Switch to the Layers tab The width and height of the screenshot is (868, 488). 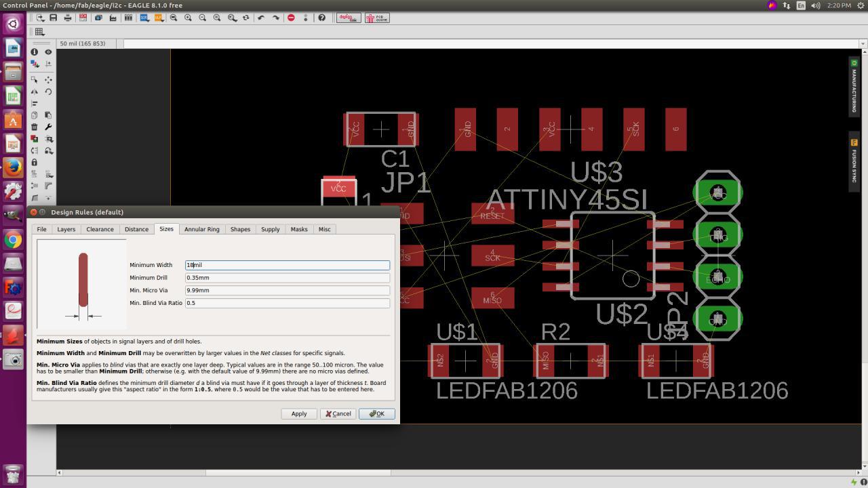66,229
